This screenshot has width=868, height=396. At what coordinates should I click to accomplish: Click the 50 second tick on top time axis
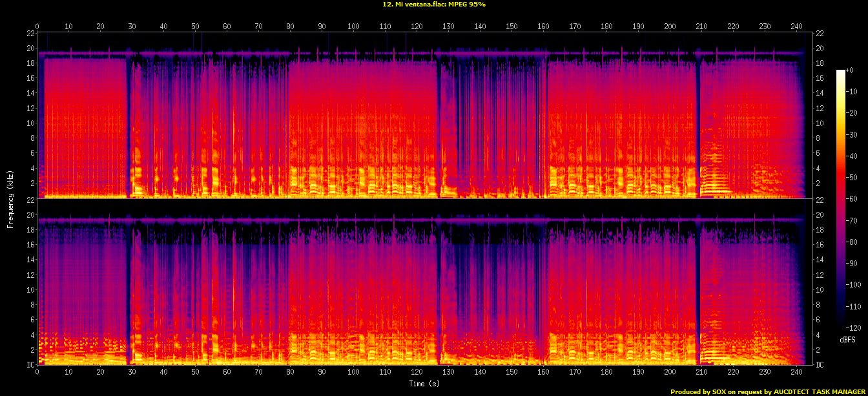click(x=195, y=26)
